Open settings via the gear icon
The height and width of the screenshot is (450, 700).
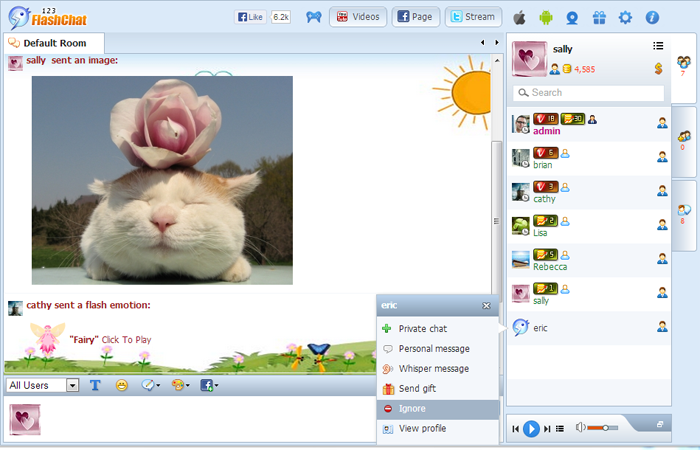coord(625,17)
